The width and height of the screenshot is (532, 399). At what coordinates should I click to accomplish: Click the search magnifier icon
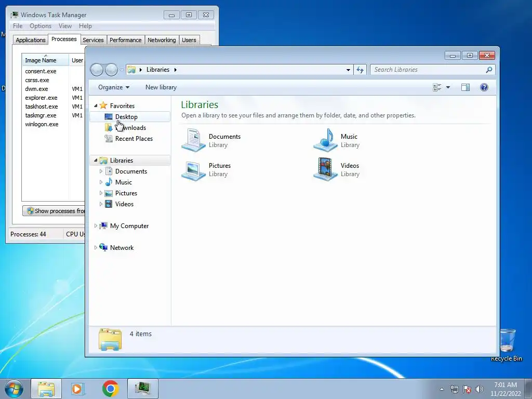tap(488, 70)
